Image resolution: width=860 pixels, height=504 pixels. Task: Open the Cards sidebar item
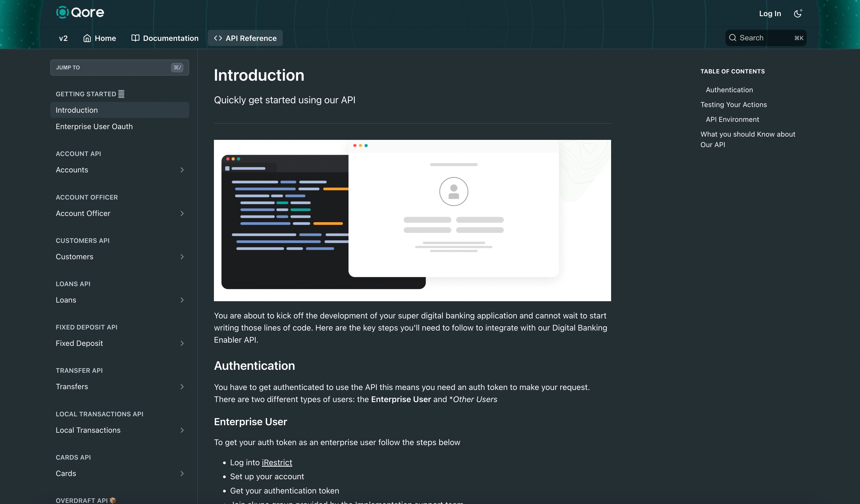[119, 474]
